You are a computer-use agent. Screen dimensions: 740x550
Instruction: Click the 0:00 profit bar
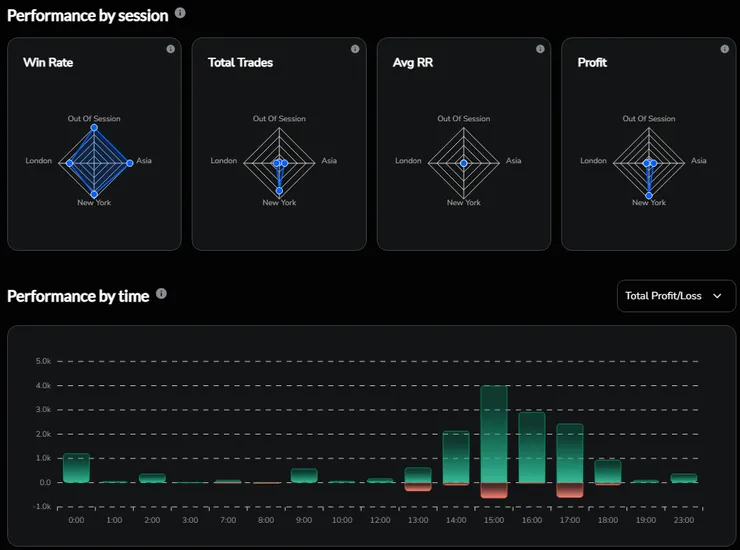tap(76, 467)
